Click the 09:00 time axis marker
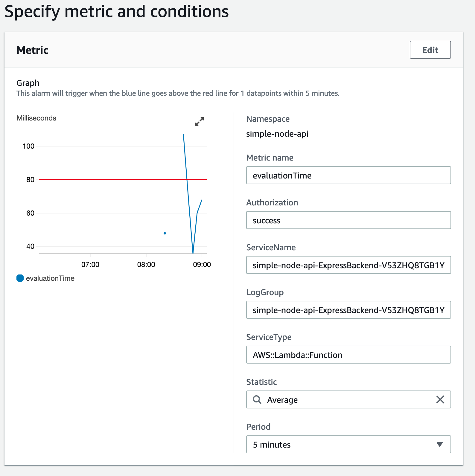The image size is (475, 476). 202,264
